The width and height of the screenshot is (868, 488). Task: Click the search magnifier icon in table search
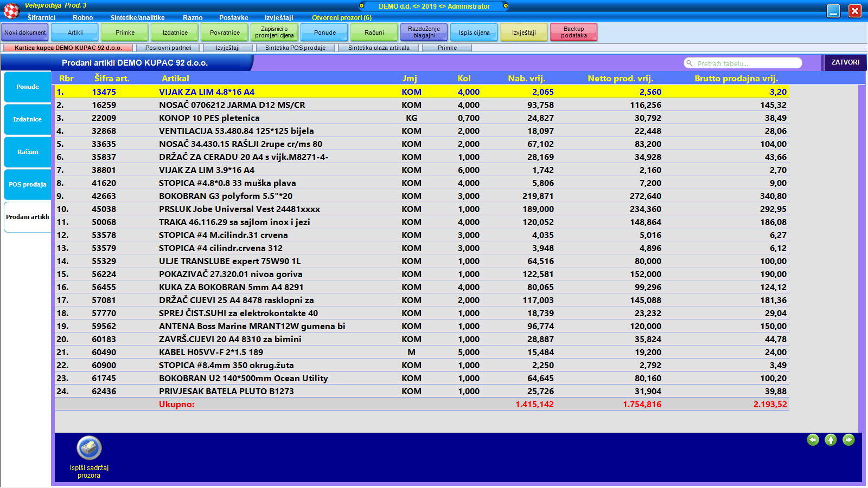[690, 63]
